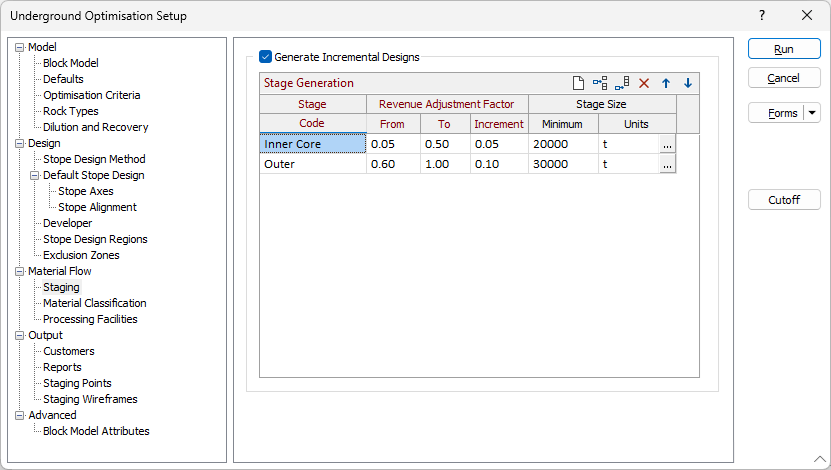
Task: Select Block Model in the tree
Action: tap(70, 63)
